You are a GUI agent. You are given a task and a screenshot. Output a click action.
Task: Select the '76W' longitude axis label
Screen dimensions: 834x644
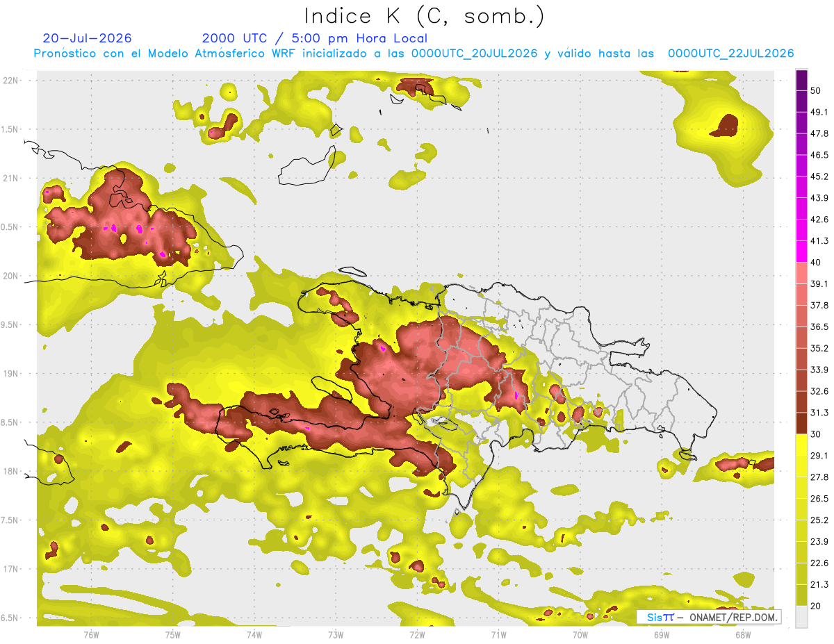pos(91,634)
